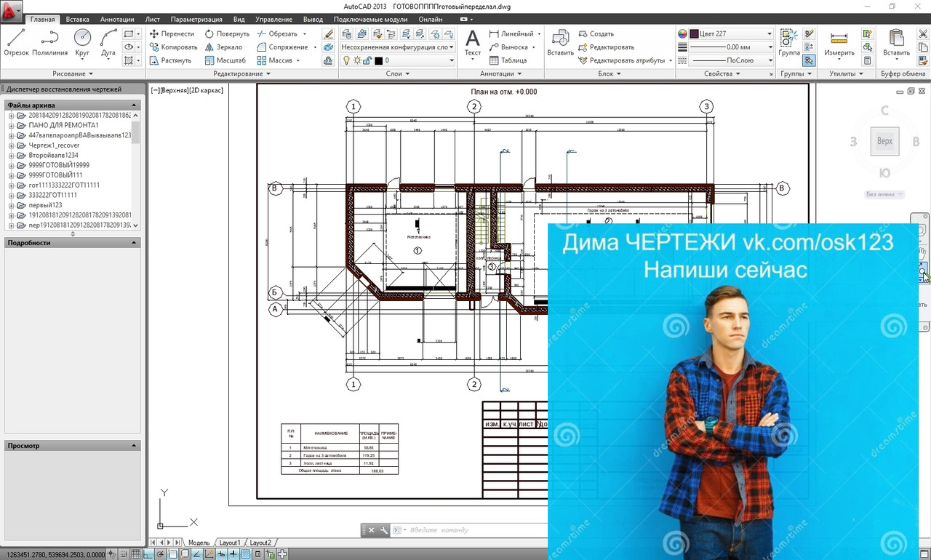Expand ПАНО ДЛЯ РЕМОНТА1 tree node
This screenshot has height=560, width=931.
click(x=12, y=125)
